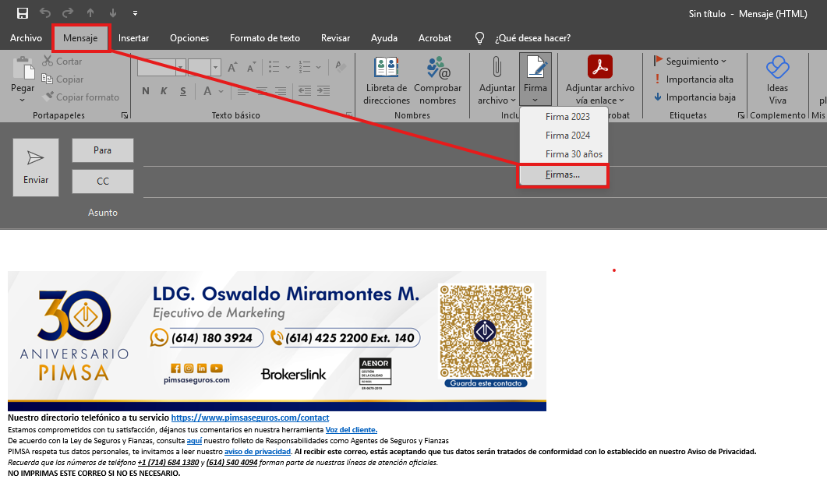Switch to the Revisar tab

[335, 38]
